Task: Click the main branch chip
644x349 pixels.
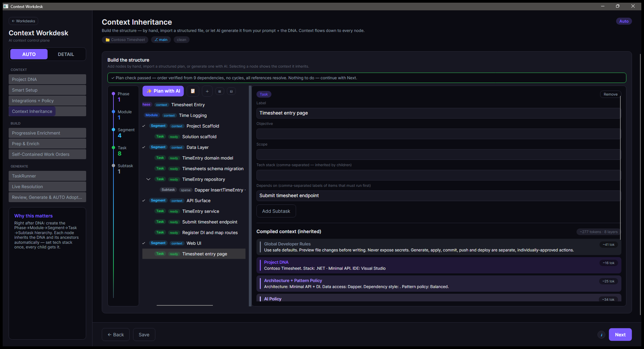Action: 161,40
